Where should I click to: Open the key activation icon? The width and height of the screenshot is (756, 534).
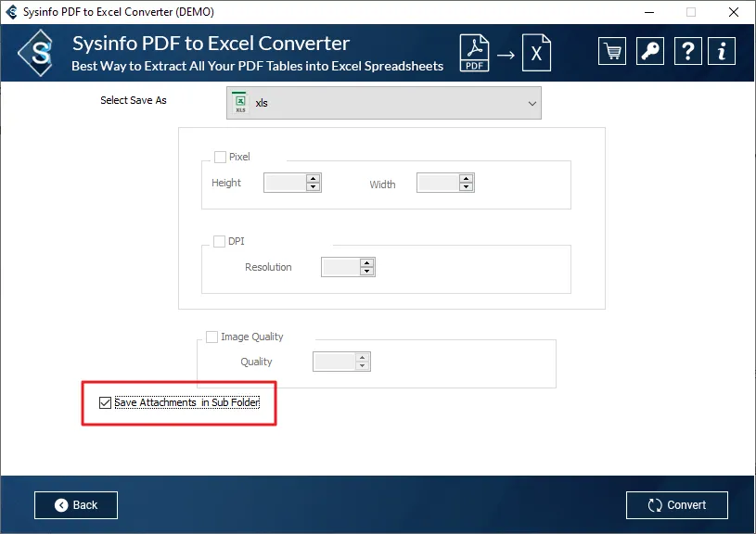pyautogui.click(x=649, y=52)
